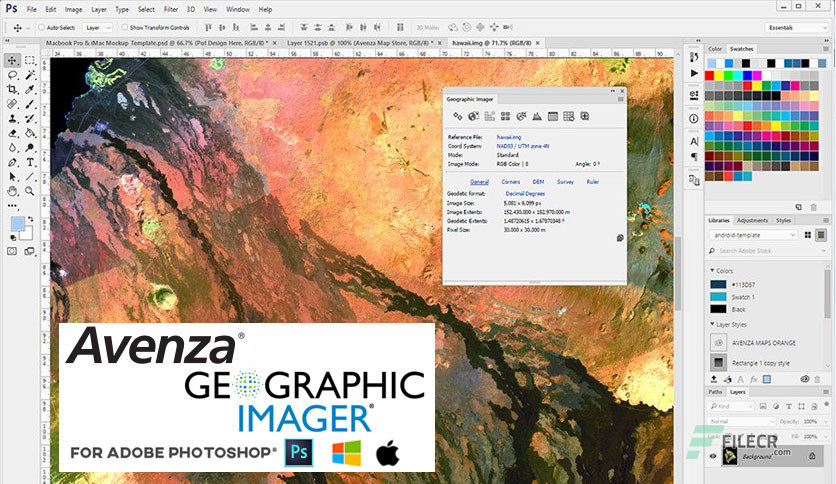This screenshot has width=836, height=484.
Task: Open the Window menu
Action: pyautogui.click(x=238, y=10)
